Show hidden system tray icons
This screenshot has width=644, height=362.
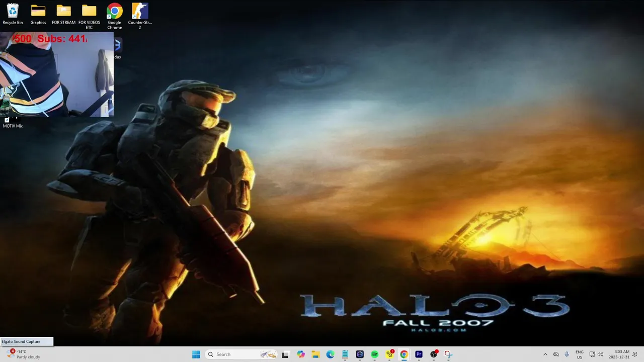pyautogui.click(x=545, y=354)
